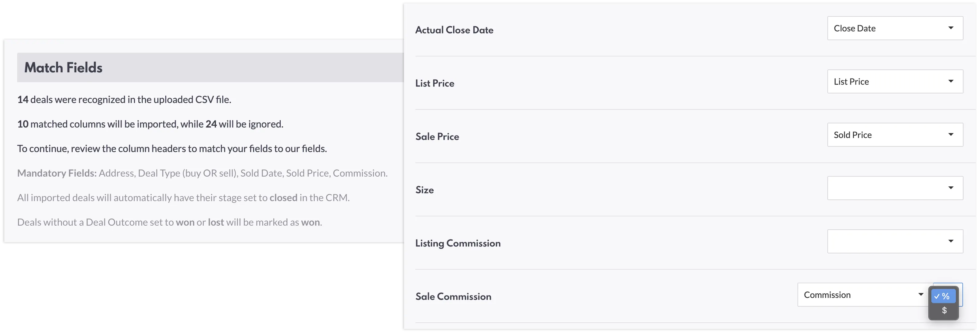Click the Actual Close Date field label
Screen dimensions: 980x332
pos(454,30)
